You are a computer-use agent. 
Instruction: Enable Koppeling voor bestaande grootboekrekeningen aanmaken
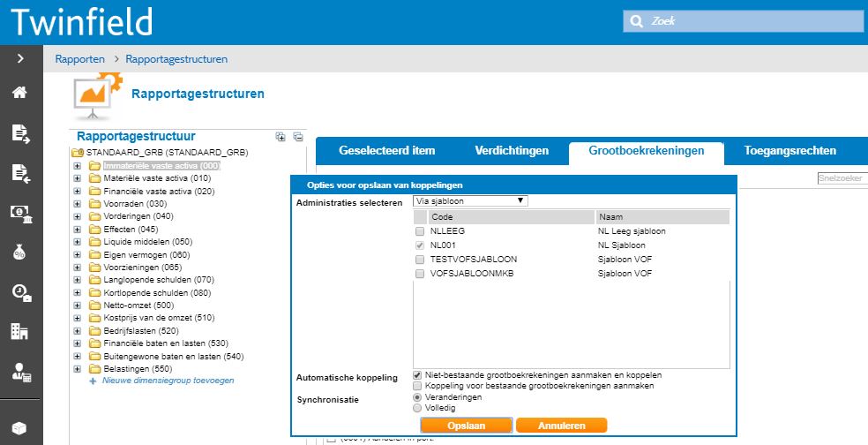coord(418,386)
